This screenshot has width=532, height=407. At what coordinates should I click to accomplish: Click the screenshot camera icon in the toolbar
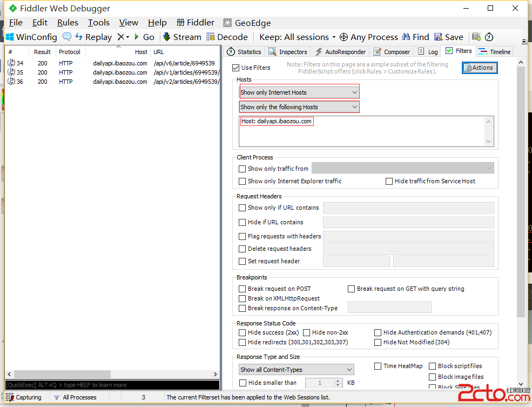476,37
